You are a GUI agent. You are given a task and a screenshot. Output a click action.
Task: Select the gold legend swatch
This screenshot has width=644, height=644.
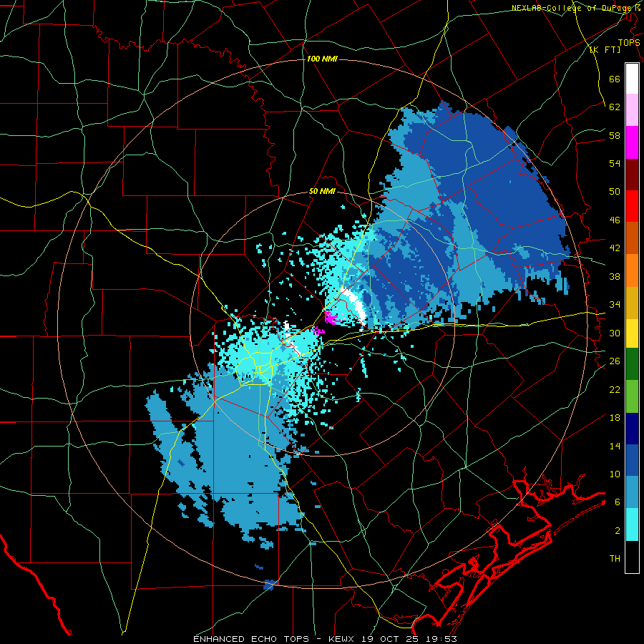coord(632,303)
